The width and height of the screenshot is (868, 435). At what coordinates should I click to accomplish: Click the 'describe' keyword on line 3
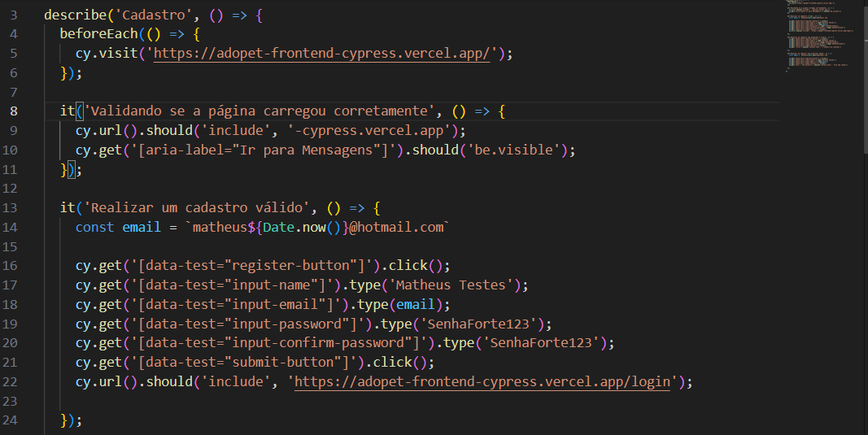click(76, 15)
